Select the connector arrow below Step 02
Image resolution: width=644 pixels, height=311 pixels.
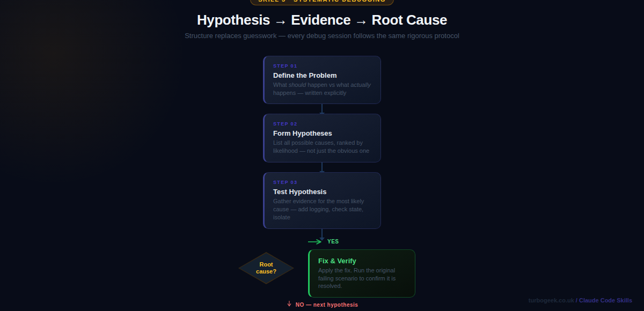321,166
